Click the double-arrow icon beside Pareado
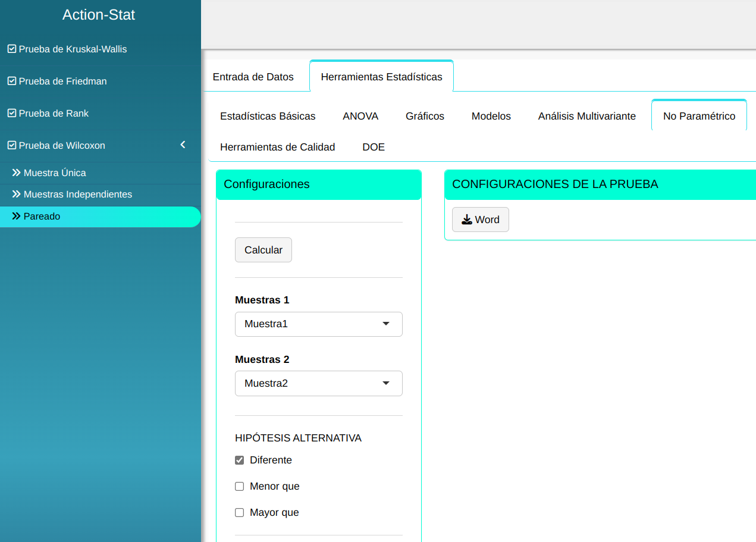Screen dimensions: 756x542 click(17, 217)
